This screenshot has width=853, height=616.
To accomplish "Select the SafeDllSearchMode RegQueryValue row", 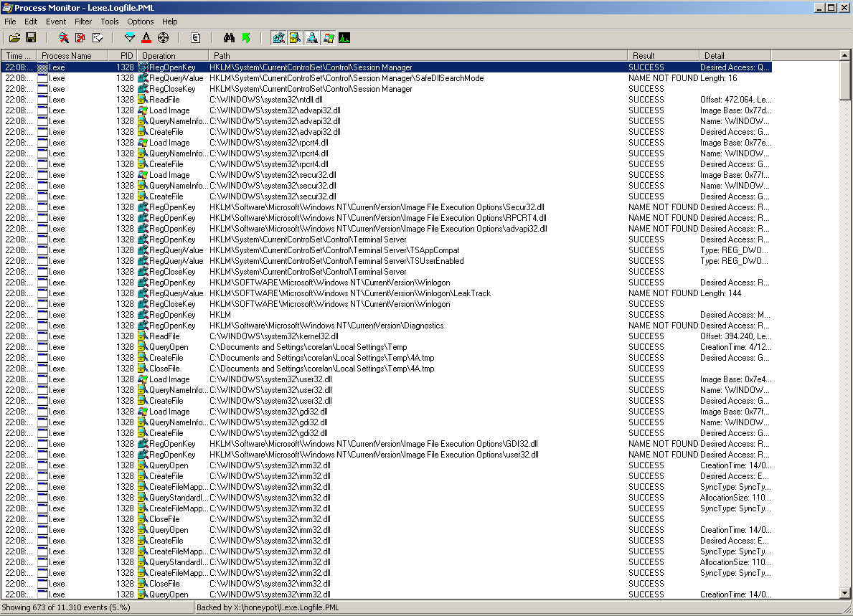I will [346, 78].
